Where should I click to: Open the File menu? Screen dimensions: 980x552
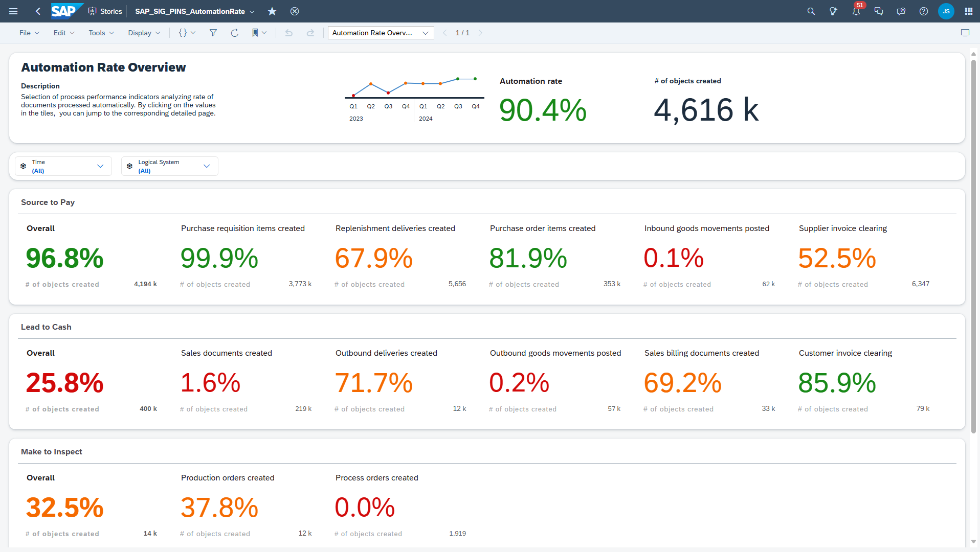(29, 33)
